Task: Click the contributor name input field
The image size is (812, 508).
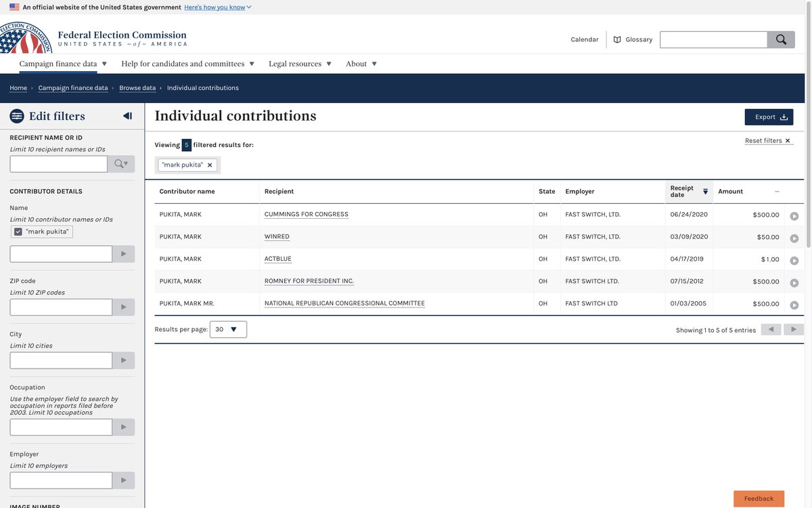Action: (x=61, y=254)
